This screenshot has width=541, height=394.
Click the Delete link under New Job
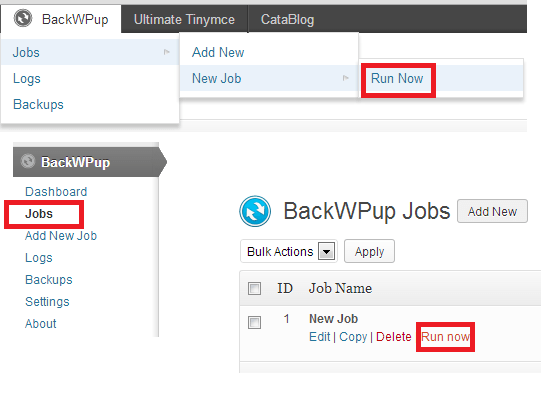click(394, 336)
